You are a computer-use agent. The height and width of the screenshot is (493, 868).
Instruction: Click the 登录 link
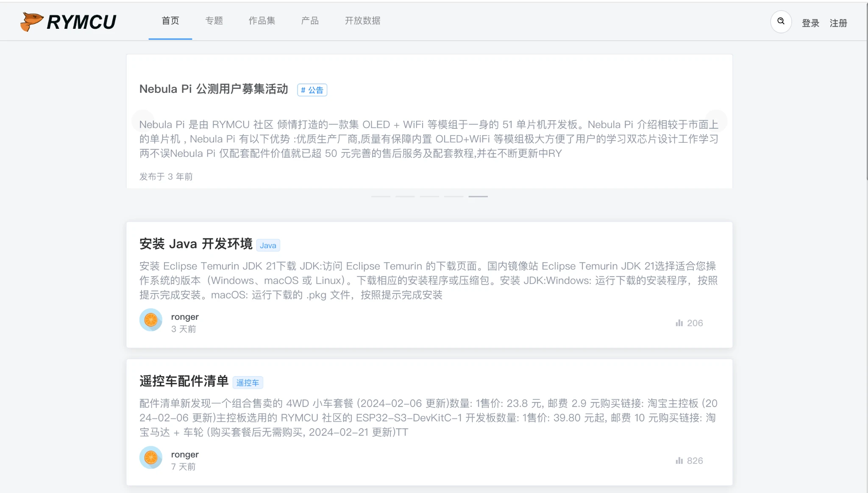[810, 23]
